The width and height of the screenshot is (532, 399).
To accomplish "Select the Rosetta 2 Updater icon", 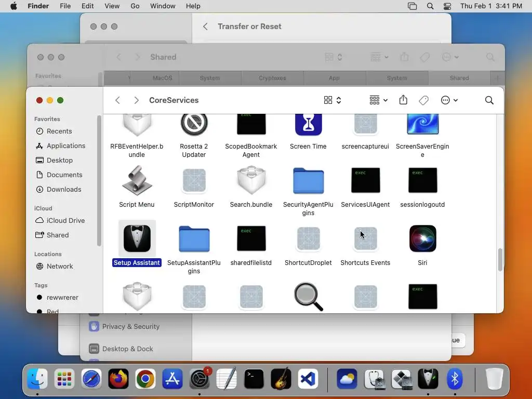I will 194,124.
